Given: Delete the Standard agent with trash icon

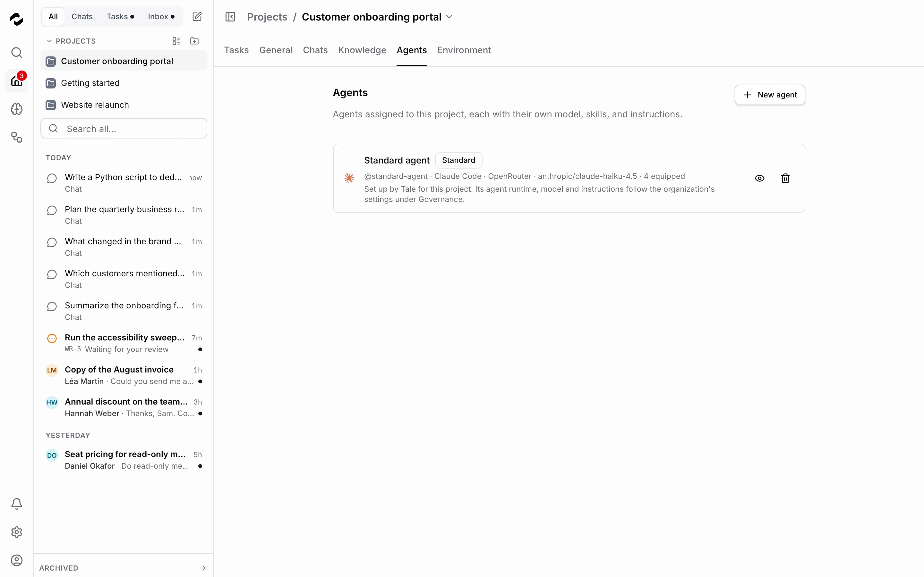Looking at the screenshot, I should 785,178.
